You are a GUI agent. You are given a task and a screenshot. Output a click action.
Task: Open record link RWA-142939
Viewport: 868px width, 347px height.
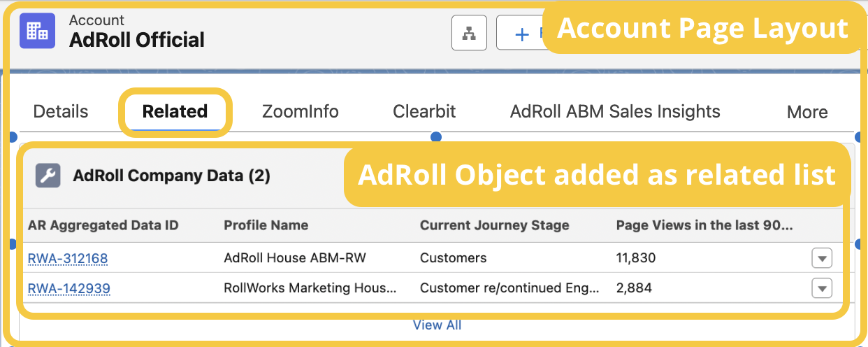tap(68, 288)
